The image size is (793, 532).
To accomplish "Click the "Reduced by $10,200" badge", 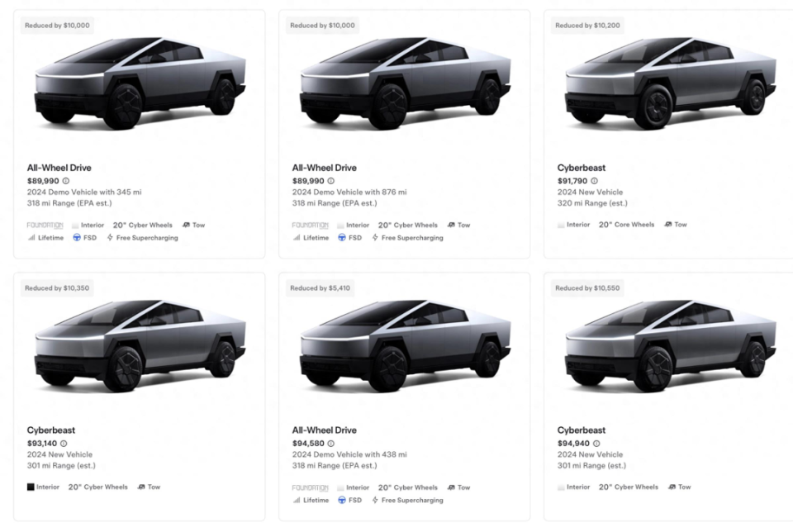I will pos(588,26).
